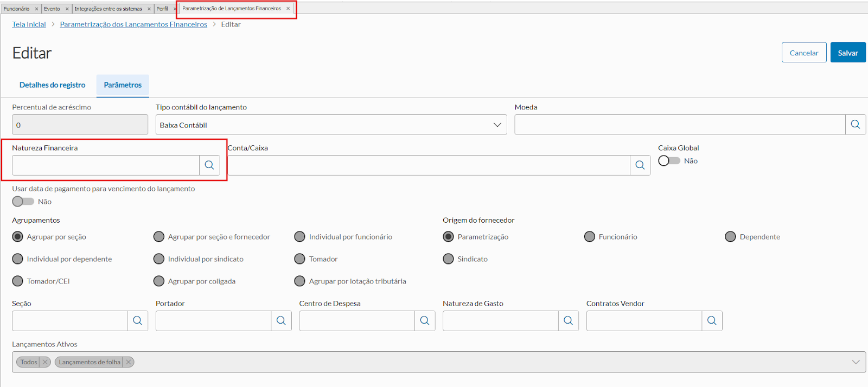The image size is (868, 387).
Task: Click the Contratos Vendor search icon
Action: click(712, 321)
